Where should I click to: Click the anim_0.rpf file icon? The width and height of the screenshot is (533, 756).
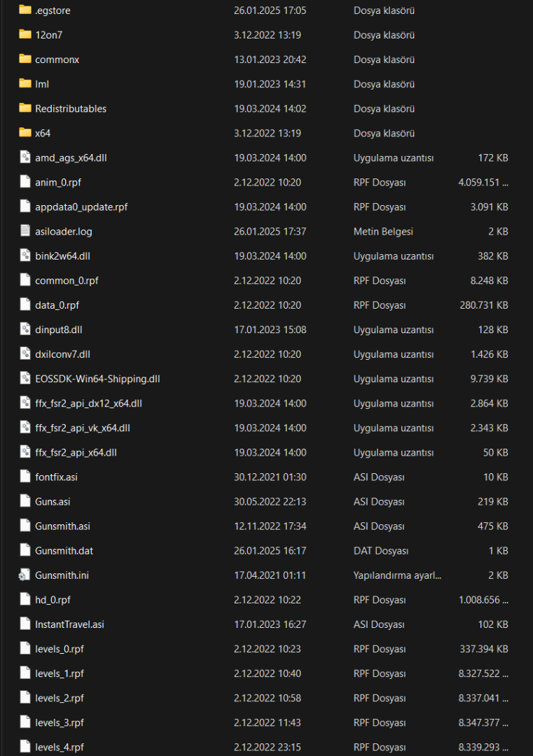tap(25, 182)
